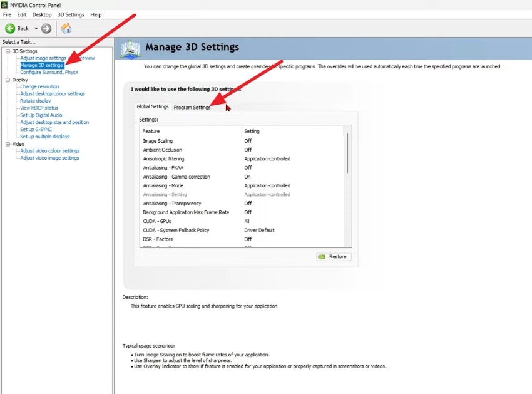
Task: Select Adjust image settings with preview
Action: [x=58, y=58]
